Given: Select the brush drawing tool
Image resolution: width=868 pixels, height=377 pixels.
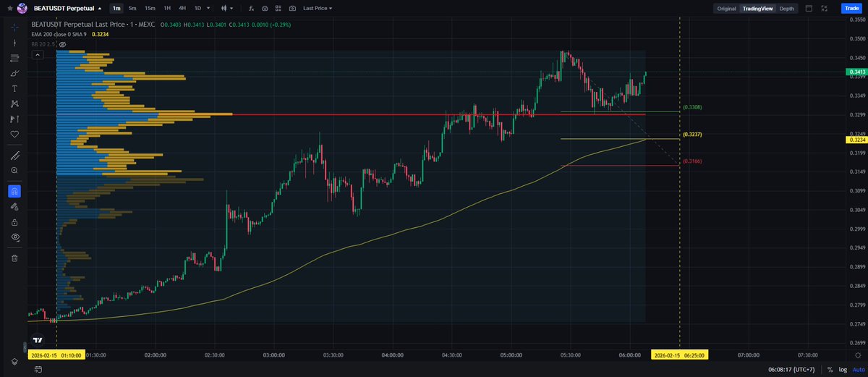Looking at the screenshot, I should (x=14, y=73).
